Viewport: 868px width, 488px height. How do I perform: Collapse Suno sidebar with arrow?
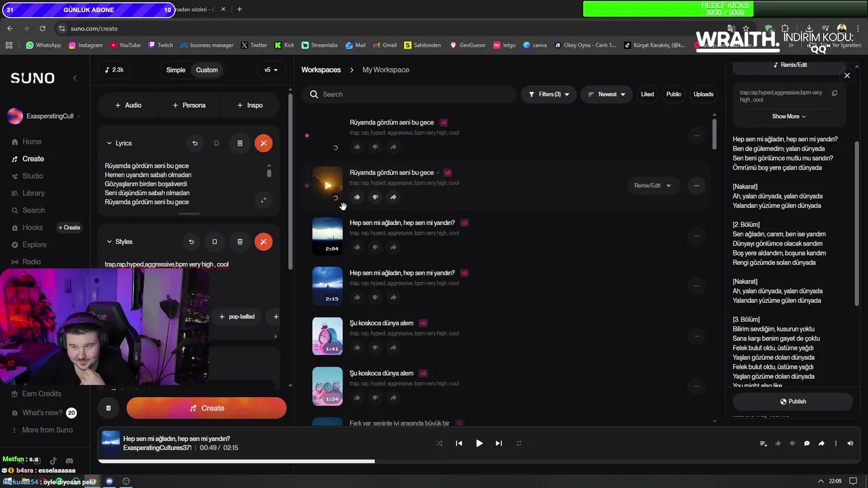(x=75, y=78)
